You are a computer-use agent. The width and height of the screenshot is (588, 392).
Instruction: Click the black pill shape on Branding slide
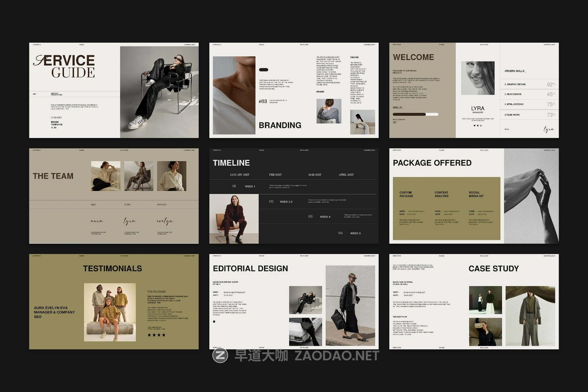pos(264,70)
